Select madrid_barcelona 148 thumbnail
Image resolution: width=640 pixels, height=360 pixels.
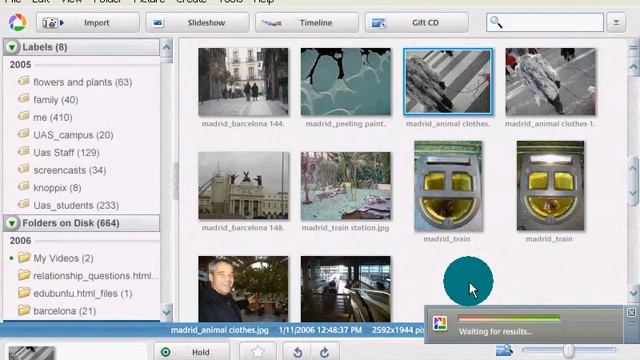coord(243,186)
